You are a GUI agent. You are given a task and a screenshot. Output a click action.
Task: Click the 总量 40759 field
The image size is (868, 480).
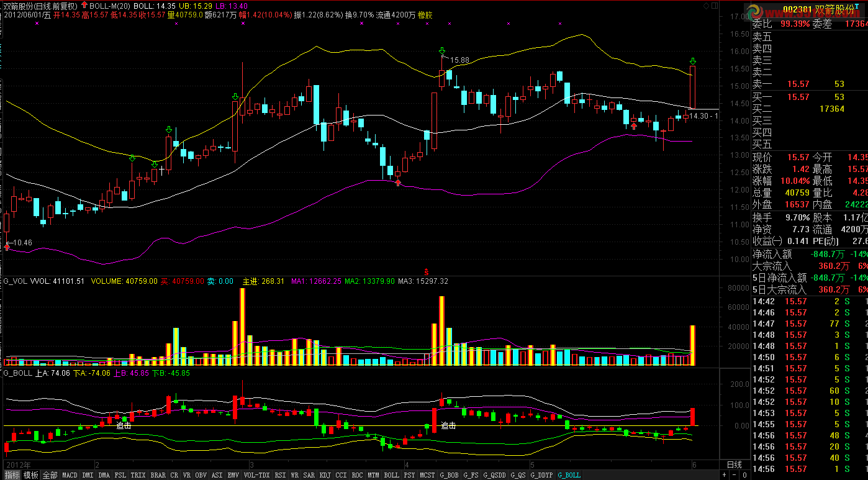[782, 193]
